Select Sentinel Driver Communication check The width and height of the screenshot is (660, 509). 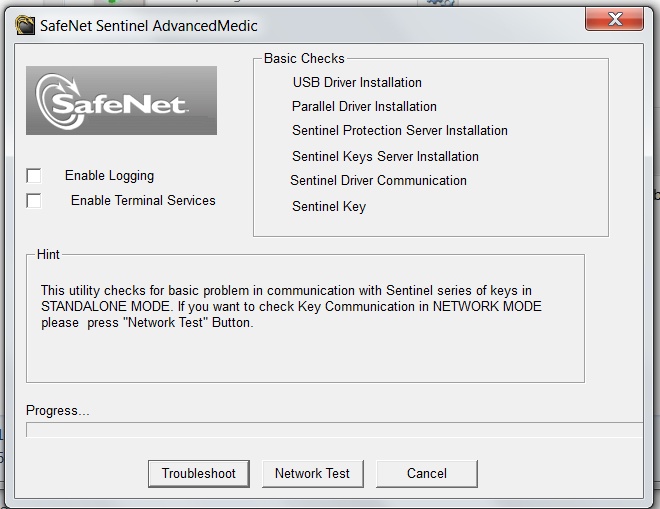click(378, 181)
